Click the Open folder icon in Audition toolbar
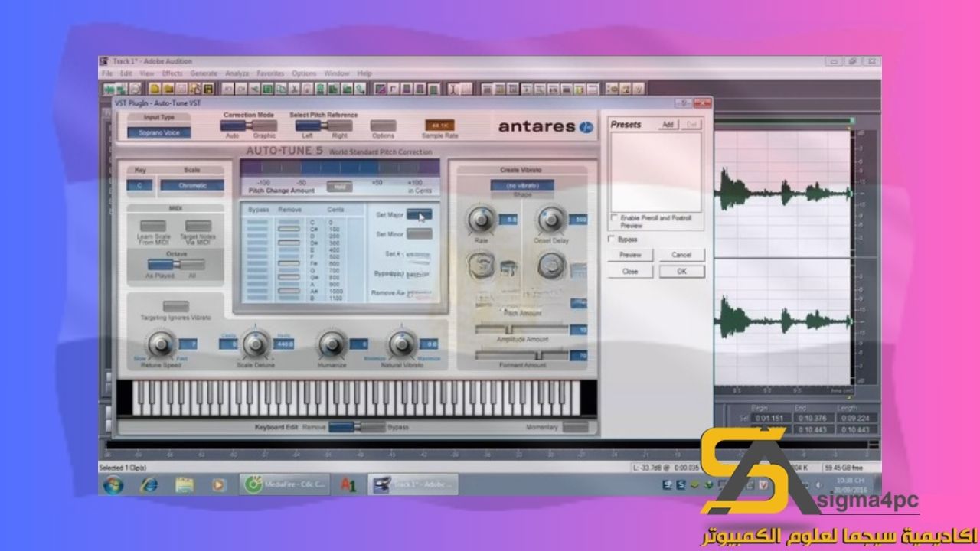Screen dimensions: 980x551 tap(168, 89)
